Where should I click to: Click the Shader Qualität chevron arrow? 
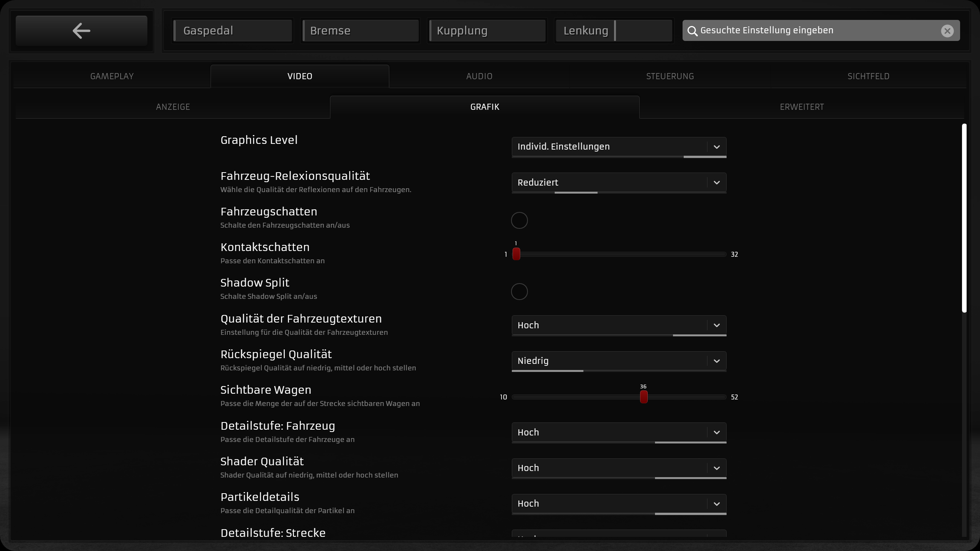coord(717,468)
